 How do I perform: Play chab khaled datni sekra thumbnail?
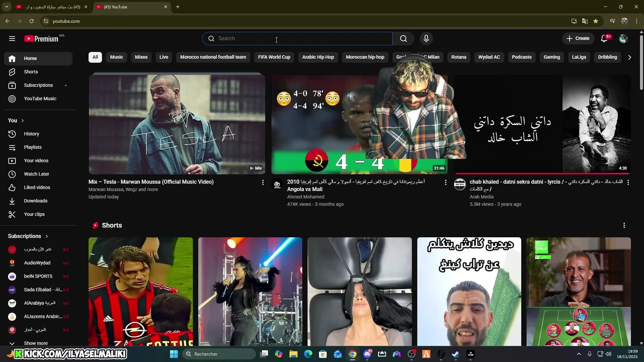click(542, 124)
